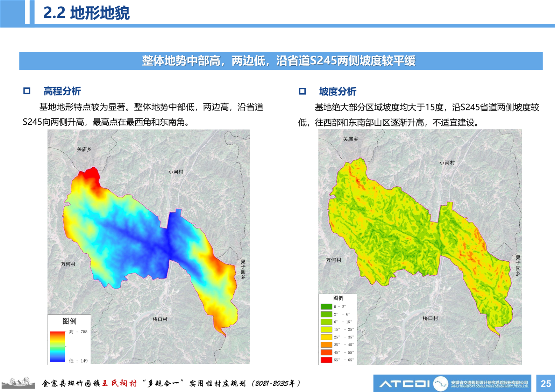Click the page number 25
The height and width of the screenshot is (392, 555).
tap(546, 384)
